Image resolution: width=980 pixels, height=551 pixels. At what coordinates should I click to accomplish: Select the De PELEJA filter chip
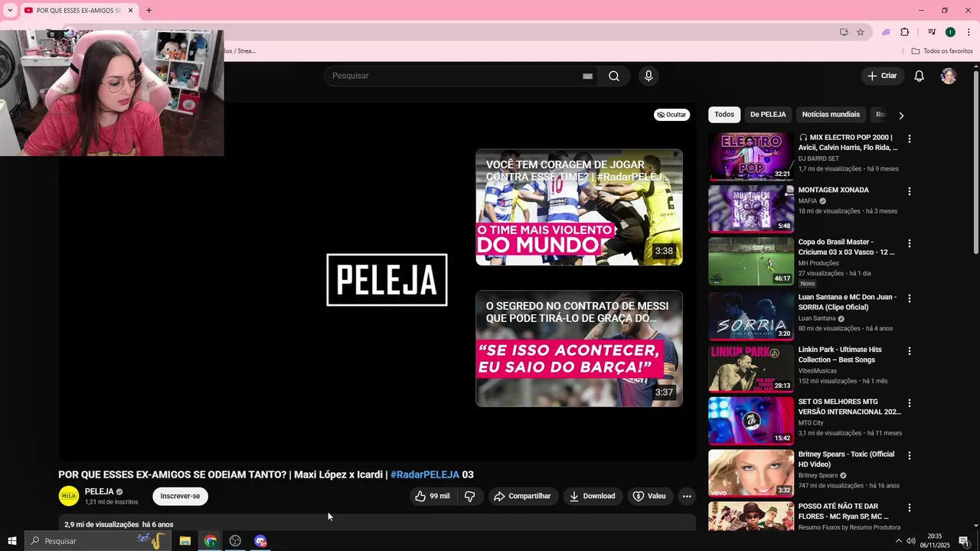tap(768, 115)
